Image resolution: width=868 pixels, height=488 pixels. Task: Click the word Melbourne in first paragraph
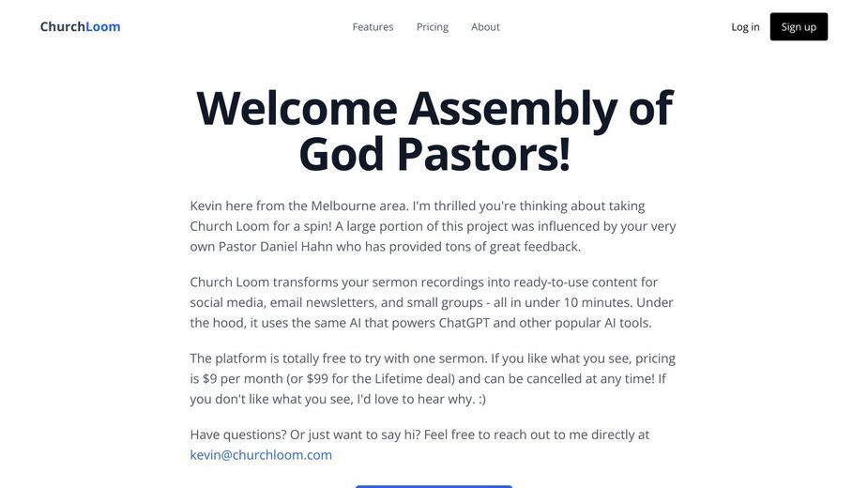(x=343, y=206)
